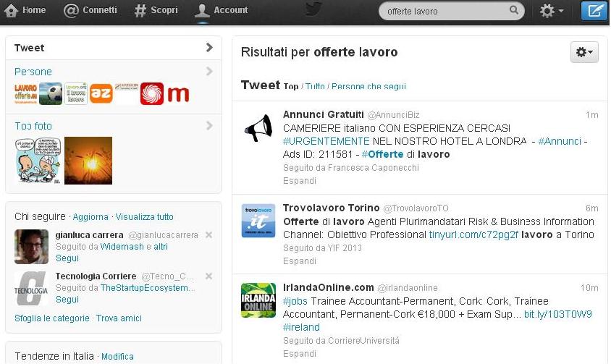The width and height of the screenshot is (611, 364).
Task: Expand the Trovolavoro Torino tweet
Action: [x=299, y=261]
